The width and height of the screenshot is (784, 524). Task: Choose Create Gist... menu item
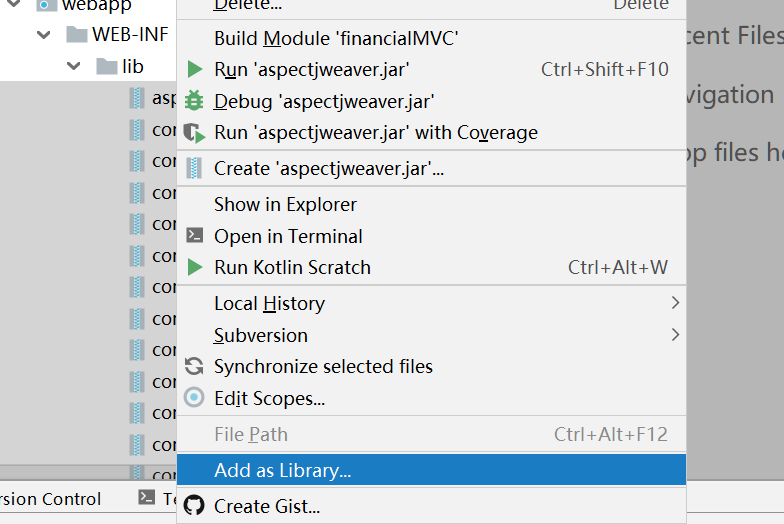432,506
